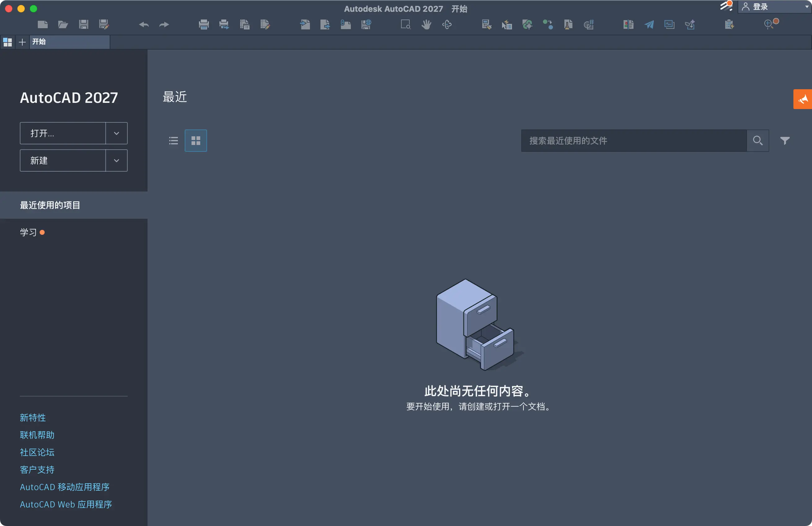
Task: Click the Plot printer icon
Action: point(204,24)
